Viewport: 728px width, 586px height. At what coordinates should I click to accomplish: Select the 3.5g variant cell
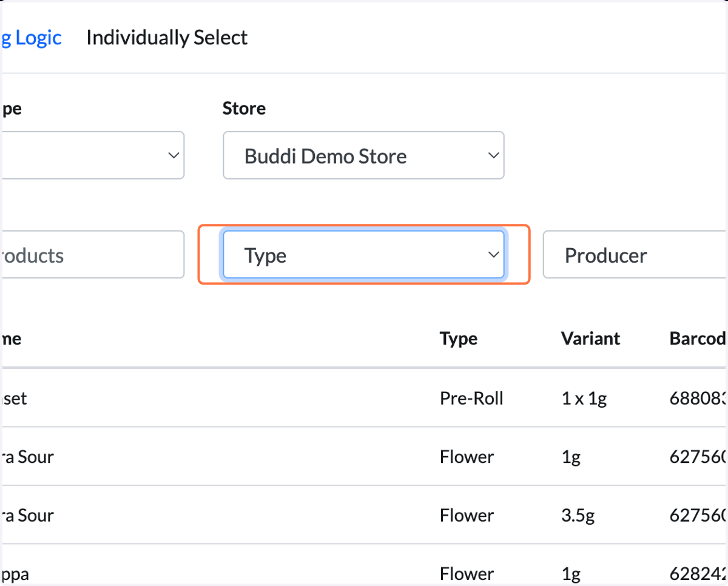click(578, 515)
